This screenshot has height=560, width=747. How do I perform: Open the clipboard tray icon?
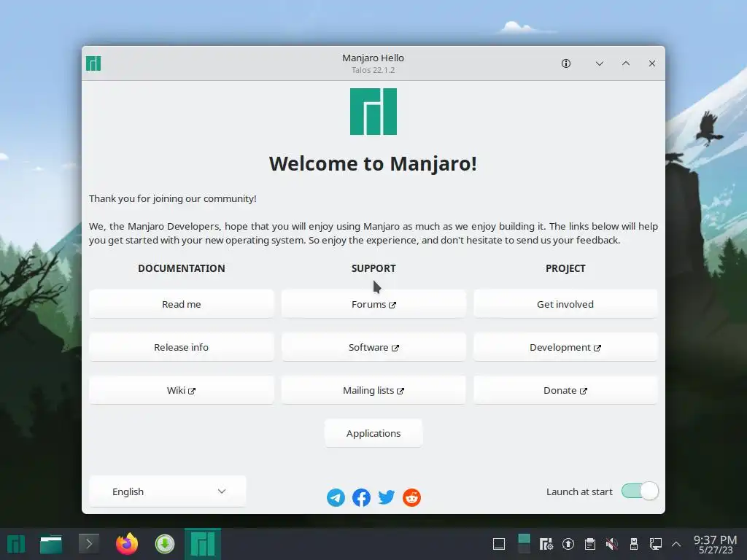click(589, 544)
